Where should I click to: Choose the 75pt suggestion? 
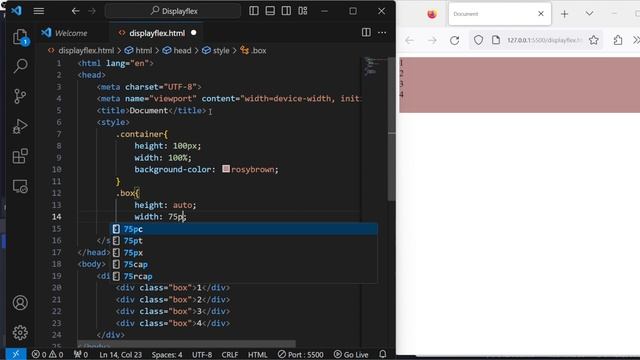point(244,241)
